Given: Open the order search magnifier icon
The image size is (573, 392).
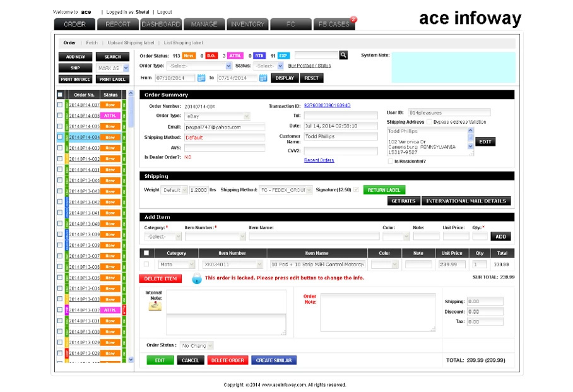Looking at the screenshot, I should [x=343, y=55].
